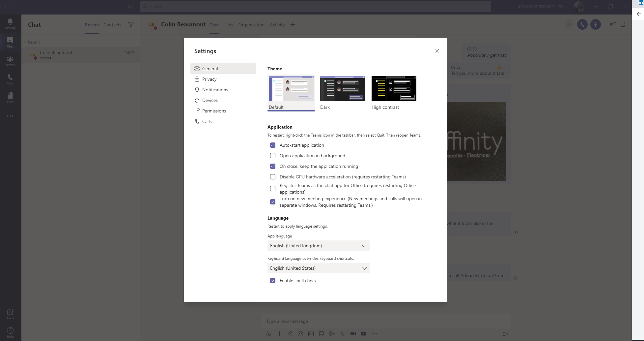Select the Privacy settings section
Image resolution: width=644 pixels, height=341 pixels.
(223, 79)
